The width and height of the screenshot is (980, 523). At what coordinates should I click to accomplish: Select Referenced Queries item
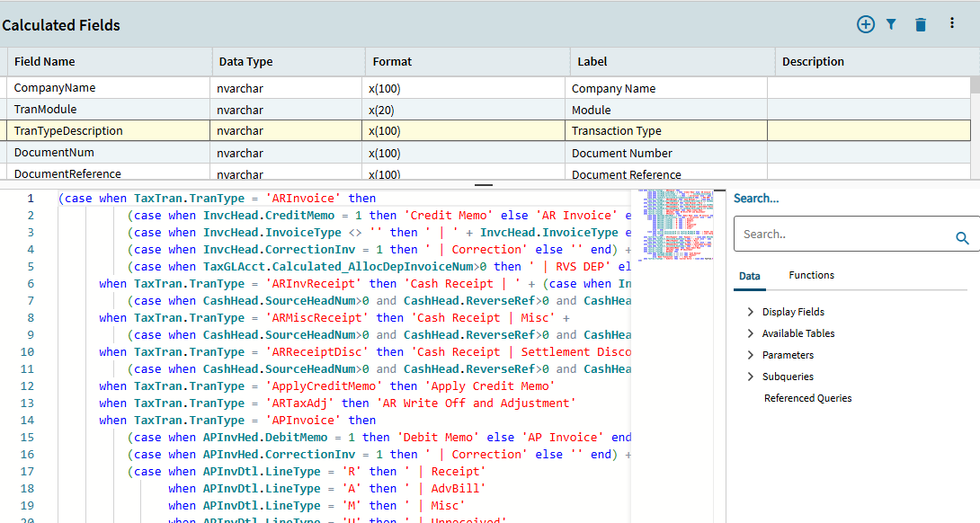coord(807,398)
